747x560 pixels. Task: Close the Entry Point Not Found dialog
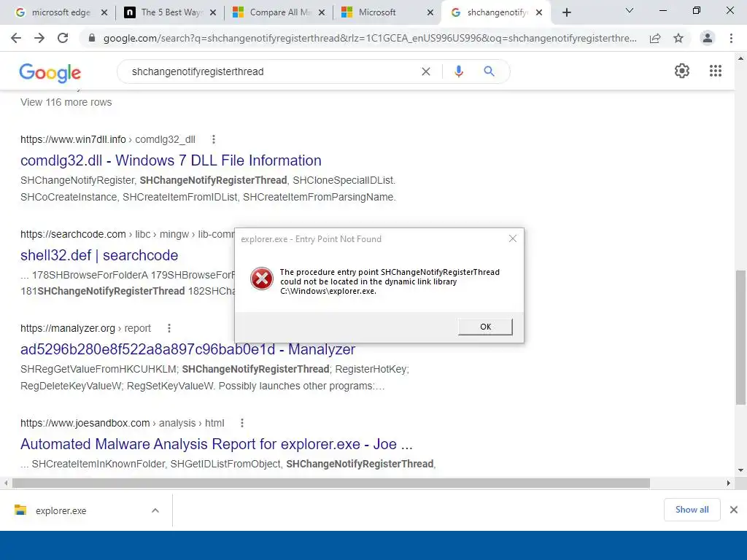coord(513,238)
